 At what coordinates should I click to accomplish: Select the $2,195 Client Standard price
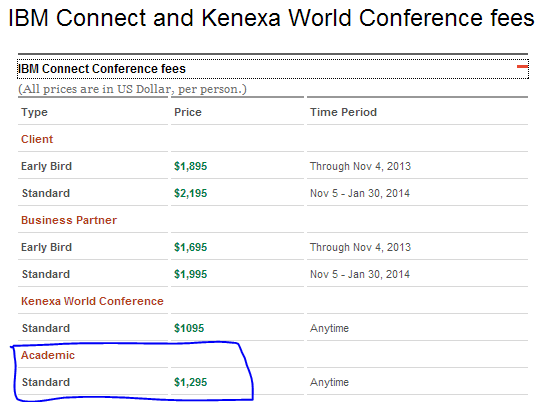click(x=191, y=193)
